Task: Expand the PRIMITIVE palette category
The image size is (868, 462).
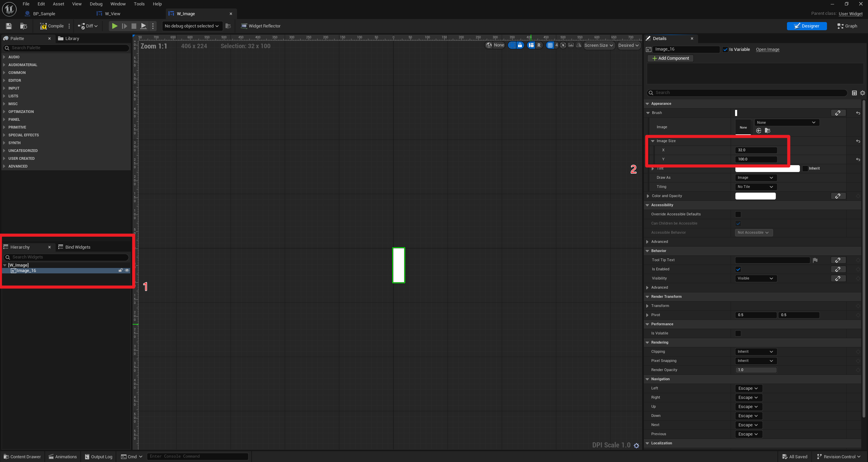Action: (x=17, y=127)
